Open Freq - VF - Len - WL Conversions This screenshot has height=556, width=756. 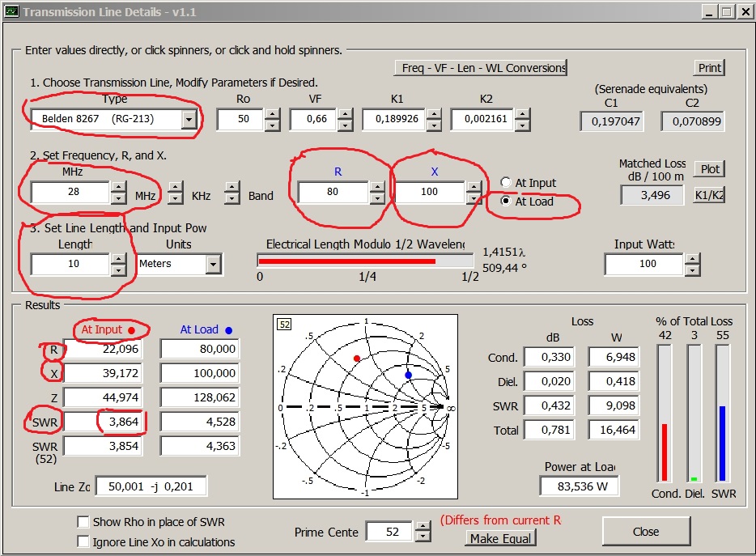[481, 68]
